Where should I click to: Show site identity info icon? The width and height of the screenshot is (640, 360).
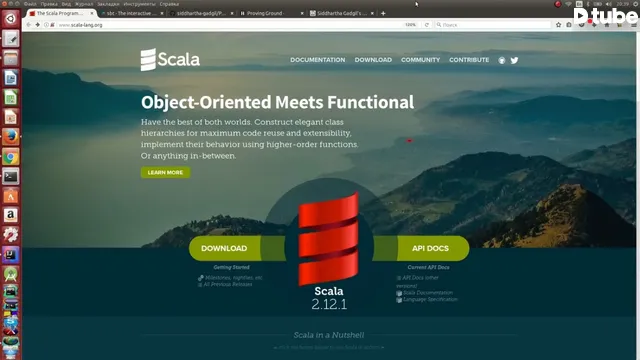coord(46,25)
